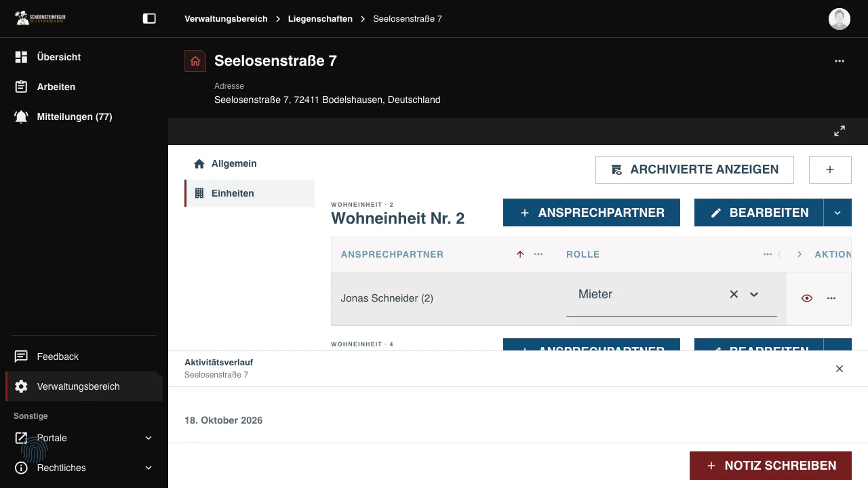868x488 pixels.
Task: Open Übersicht in the sidebar
Action: coord(84,57)
